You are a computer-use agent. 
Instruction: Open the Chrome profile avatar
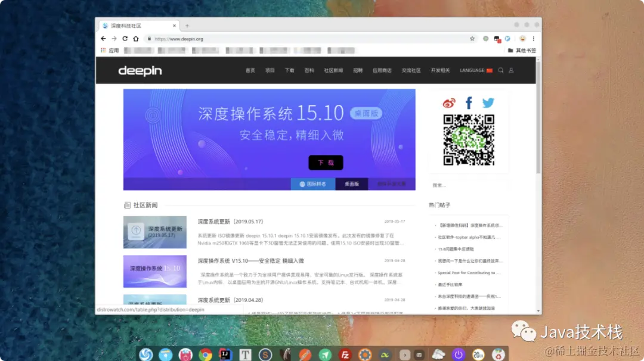click(522, 39)
